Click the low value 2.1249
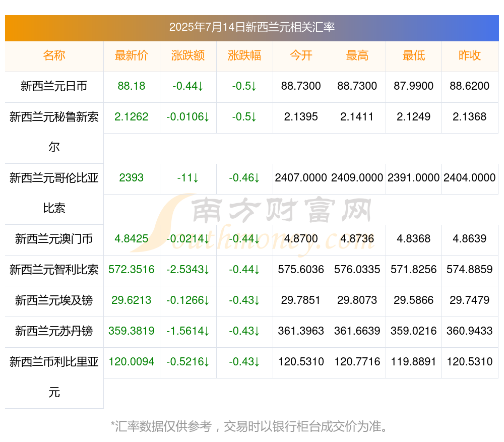 pos(414,117)
